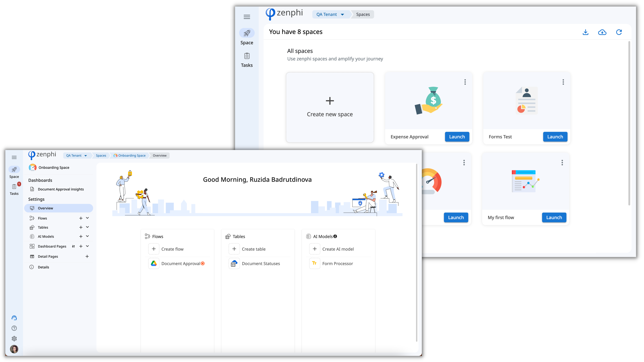Open settings gear in sidebar
This screenshot has height=362, width=644.
(14, 339)
